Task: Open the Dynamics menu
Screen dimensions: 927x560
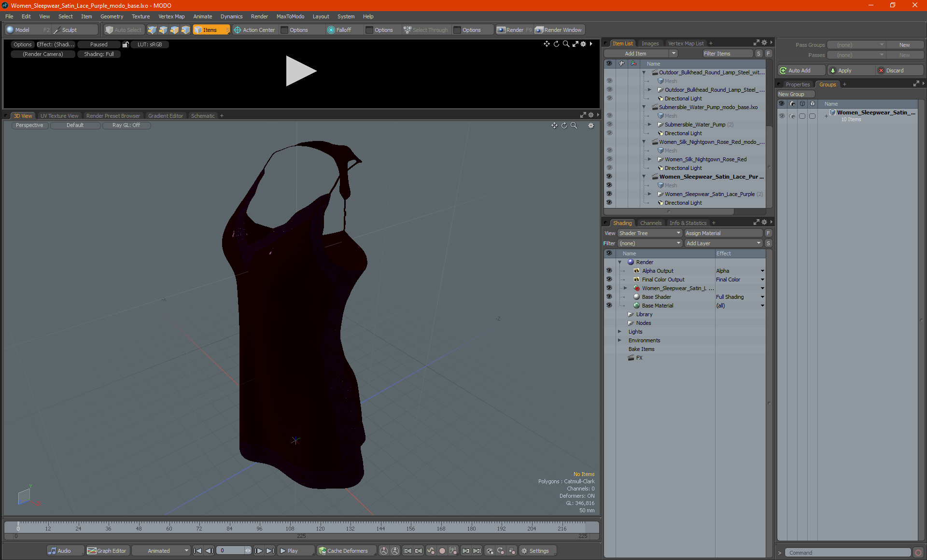Action: 231,16
